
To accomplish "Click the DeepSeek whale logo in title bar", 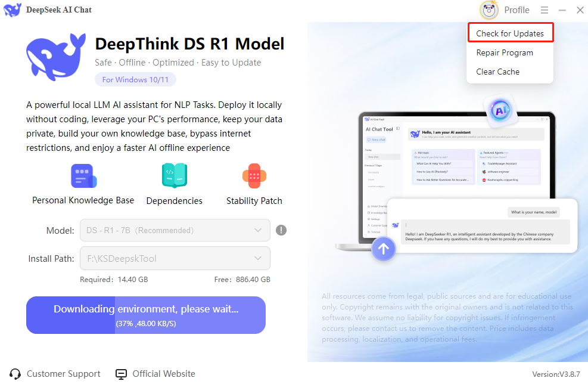I will click(13, 10).
